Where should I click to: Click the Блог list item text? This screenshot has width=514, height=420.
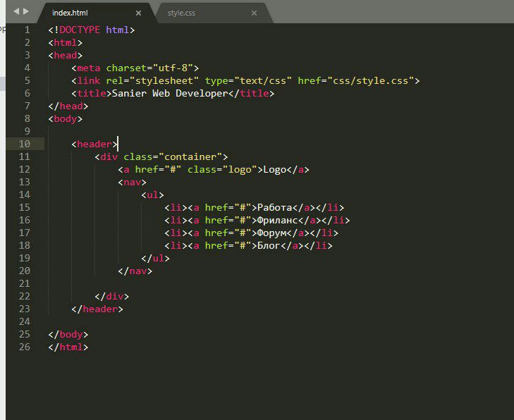(x=269, y=246)
